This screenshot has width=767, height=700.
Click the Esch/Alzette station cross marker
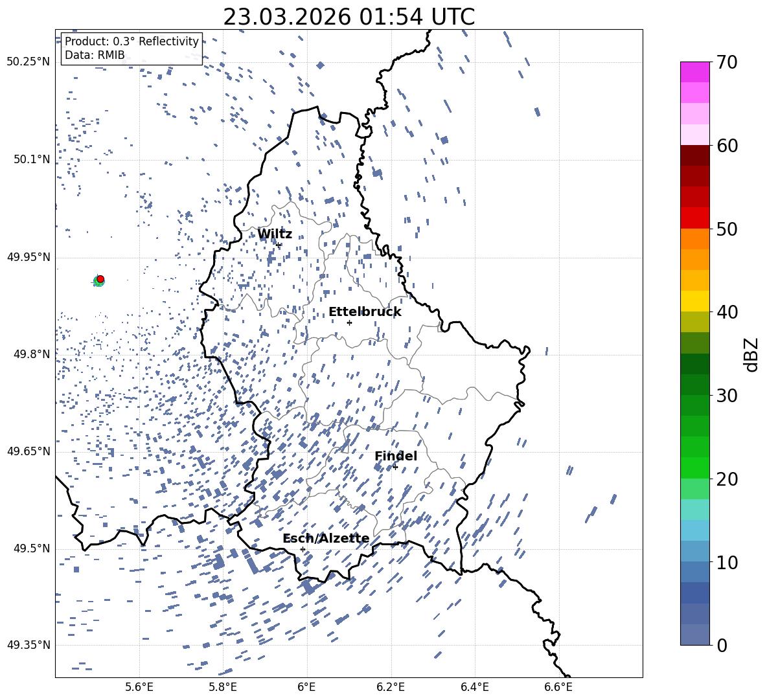(x=303, y=549)
